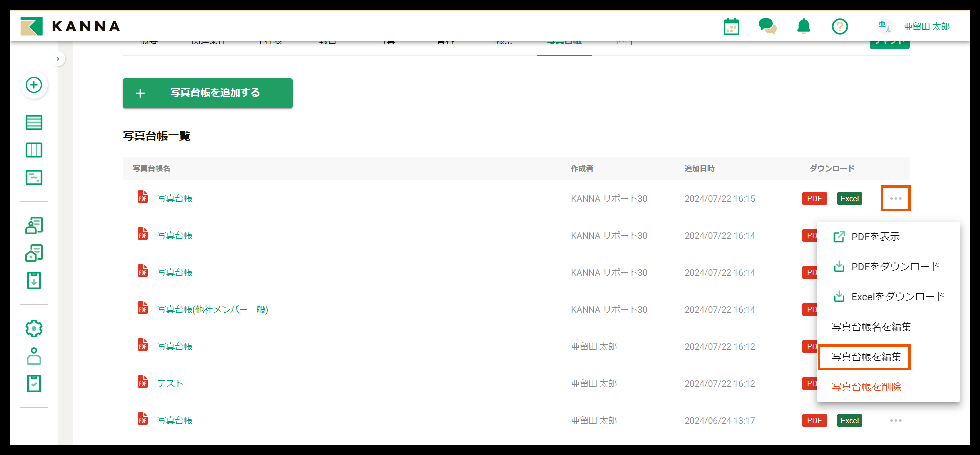Open the settings gear in sidebar

34,328
